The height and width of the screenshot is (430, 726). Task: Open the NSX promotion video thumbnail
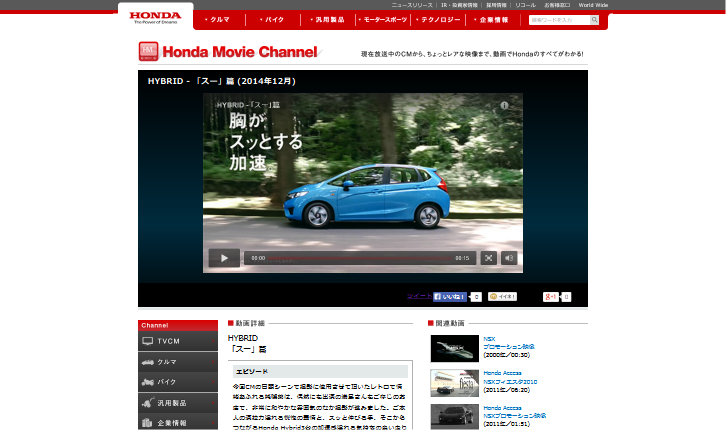click(x=454, y=348)
